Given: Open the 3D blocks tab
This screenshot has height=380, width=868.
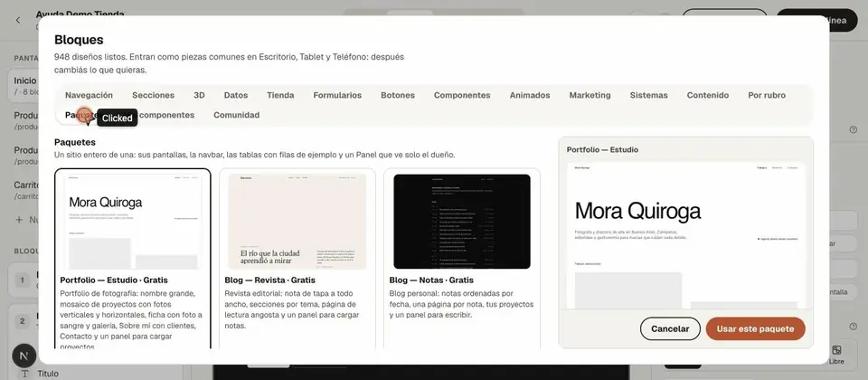Looking at the screenshot, I should (x=199, y=95).
